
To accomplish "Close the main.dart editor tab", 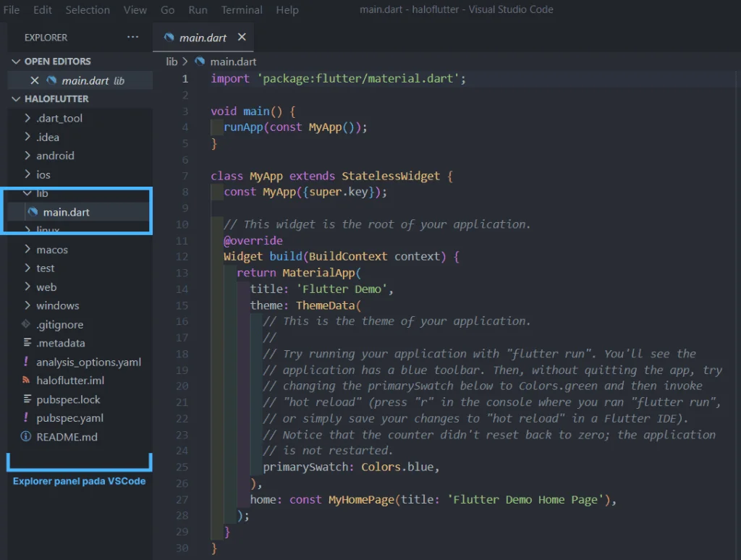I will [242, 37].
